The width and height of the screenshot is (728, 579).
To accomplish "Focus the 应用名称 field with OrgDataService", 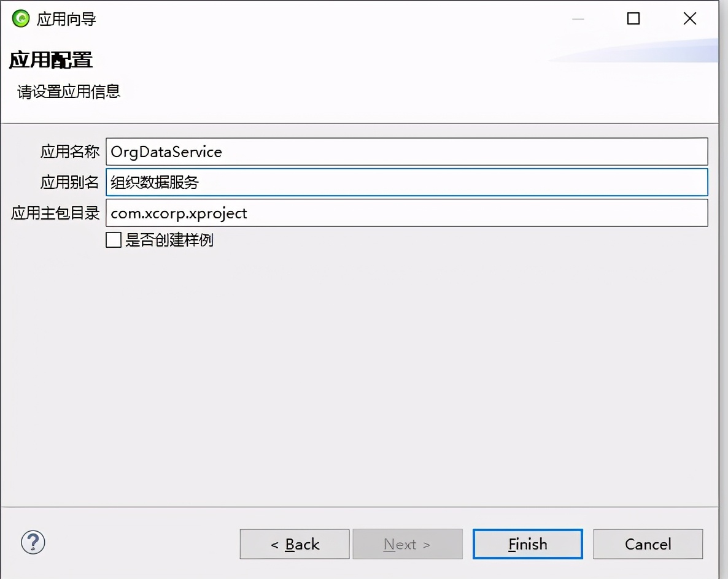I will 407,151.
